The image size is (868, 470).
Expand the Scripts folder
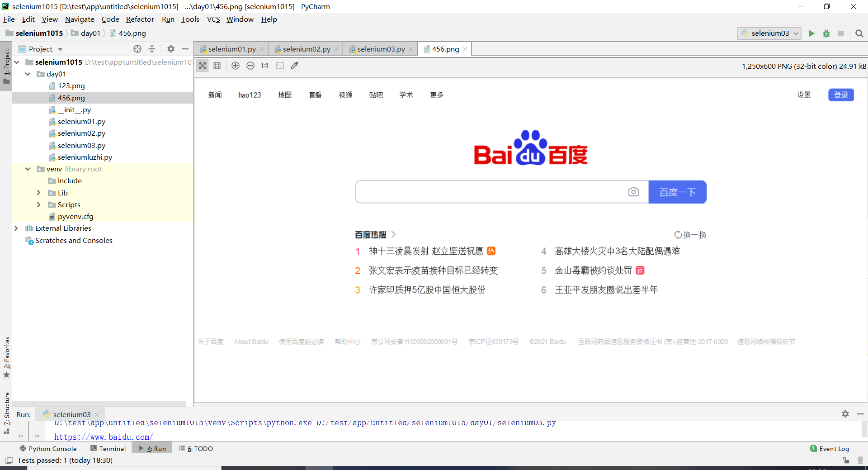pos(39,204)
